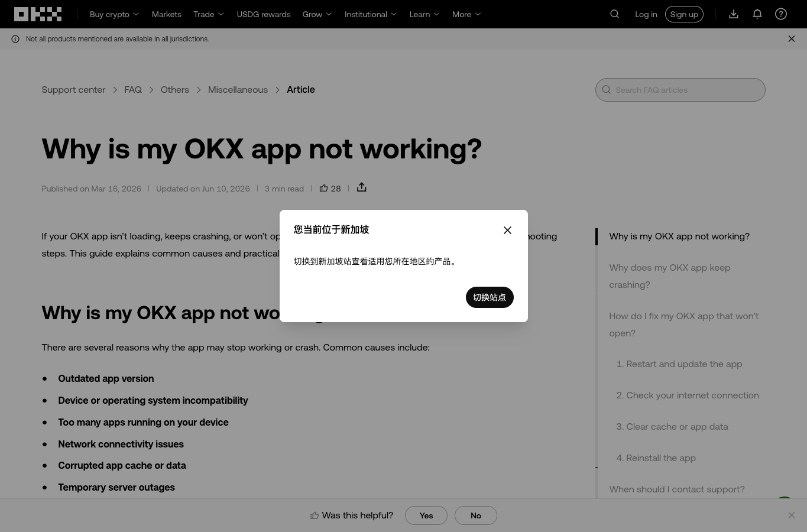
Task: Like the article with thumbs-up icon
Action: pos(323,188)
